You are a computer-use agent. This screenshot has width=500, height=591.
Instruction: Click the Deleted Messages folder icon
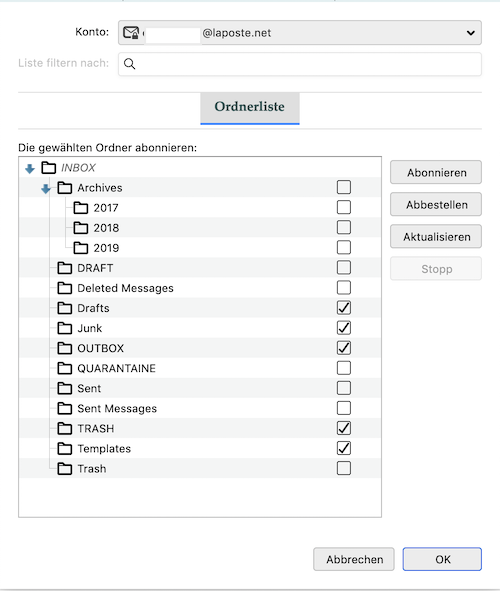point(65,288)
